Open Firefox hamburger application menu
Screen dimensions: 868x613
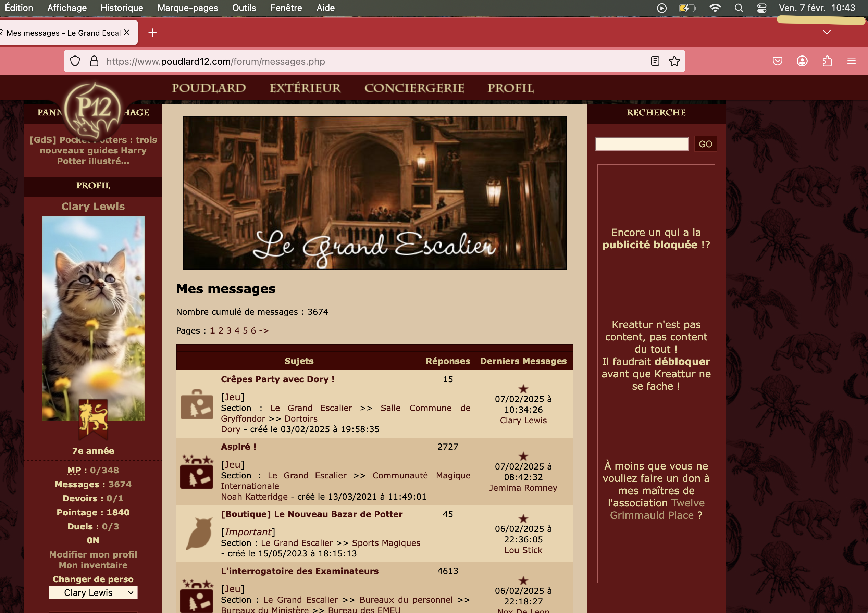click(x=851, y=61)
